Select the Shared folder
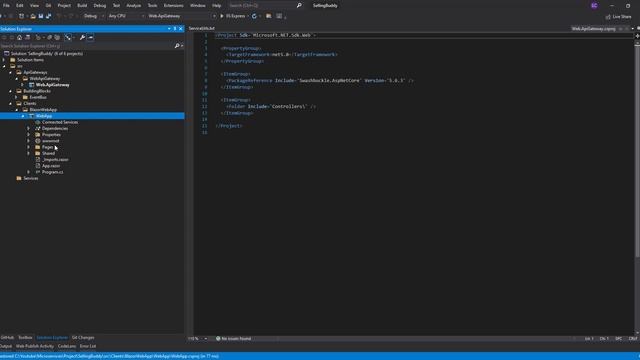Screen dimensions: 640x360 click(48, 153)
